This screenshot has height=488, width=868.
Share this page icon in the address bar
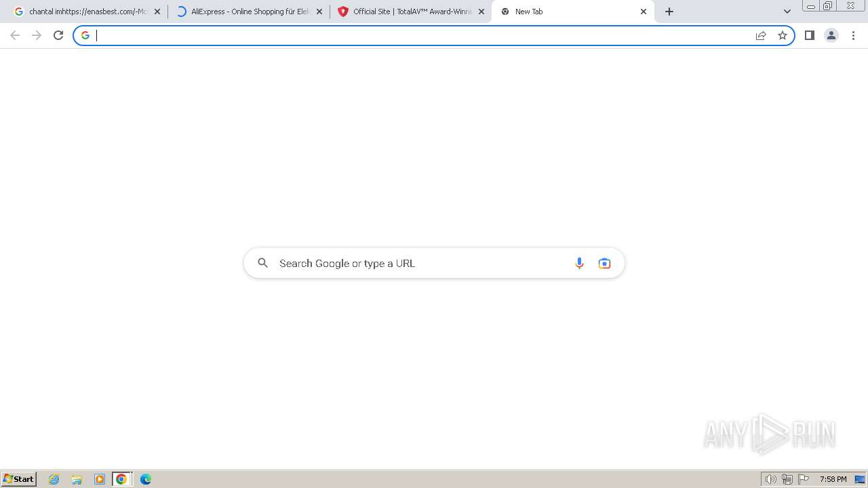(x=761, y=35)
